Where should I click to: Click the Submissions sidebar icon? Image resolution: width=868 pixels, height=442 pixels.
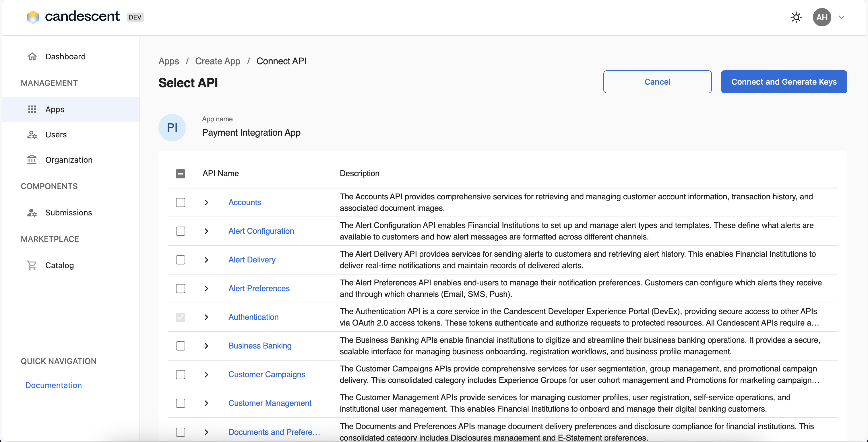coord(32,213)
